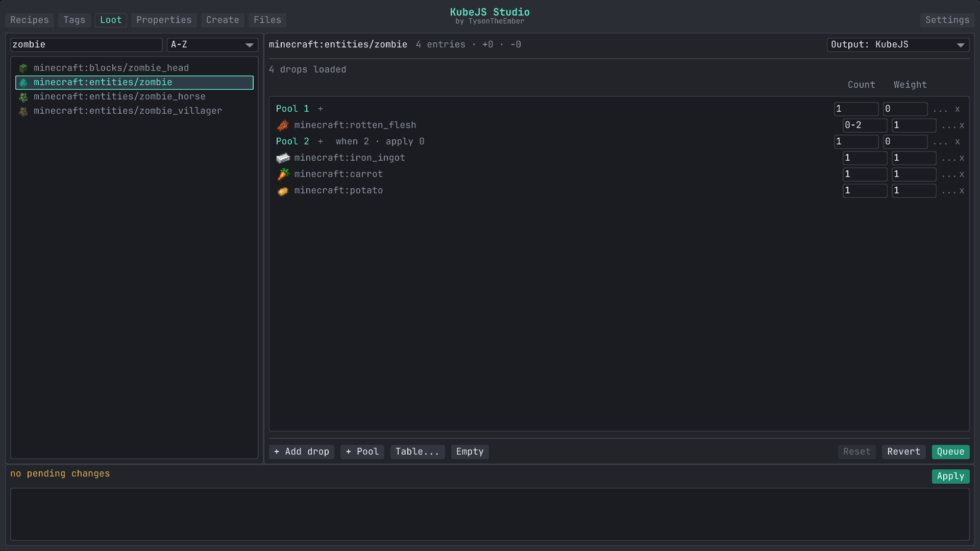Click the Pool 2 'apply 0' functions label
980x551 pixels.
[x=405, y=142]
